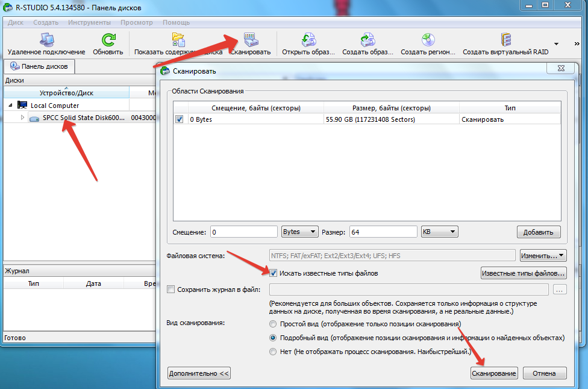Click the Тип column header in Журнал

[x=33, y=283]
